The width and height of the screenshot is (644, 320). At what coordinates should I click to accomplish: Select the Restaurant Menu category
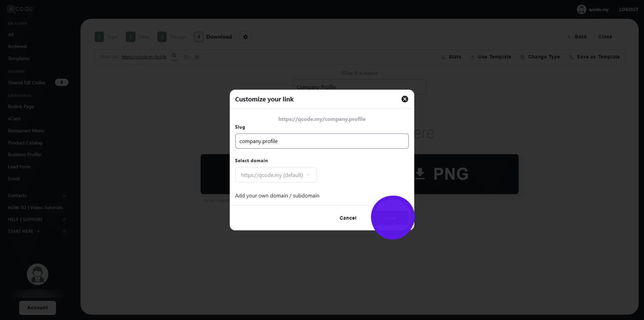coord(26,131)
